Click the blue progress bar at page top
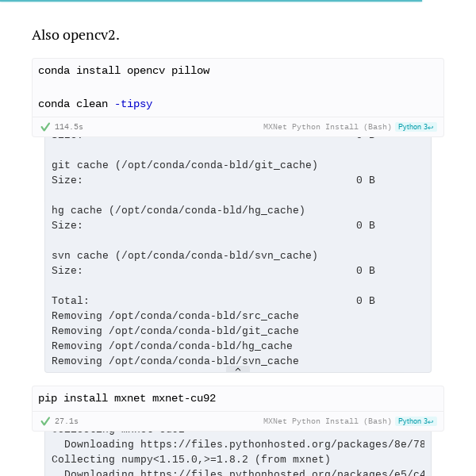The image size is (476, 476). click(210, 1)
